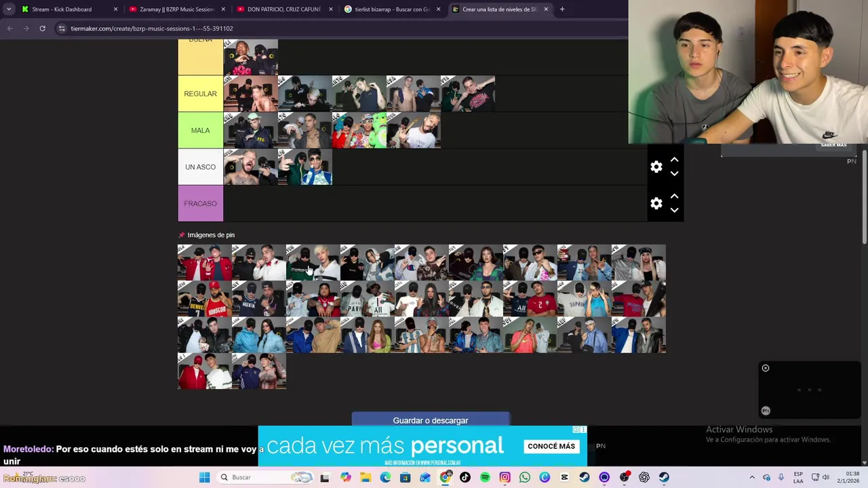View site information icon in address bar
Image resolution: width=868 pixels, height=488 pixels.
click(62, 28)
